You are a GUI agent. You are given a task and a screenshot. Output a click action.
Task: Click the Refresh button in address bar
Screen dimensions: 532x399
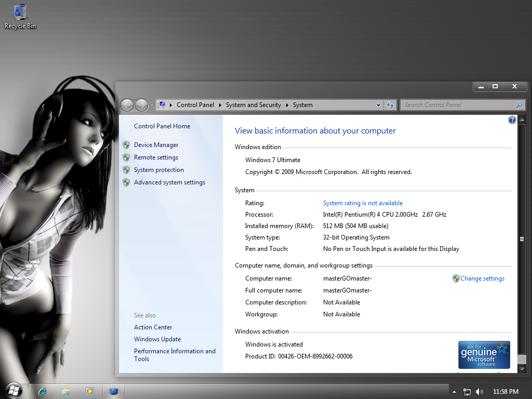[390, 105]
